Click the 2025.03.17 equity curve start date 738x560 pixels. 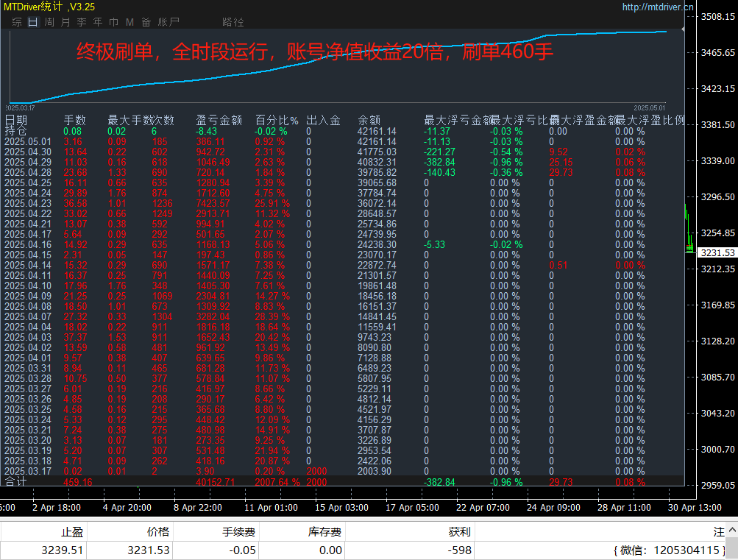pyautogui.click(x=21, y=107)
